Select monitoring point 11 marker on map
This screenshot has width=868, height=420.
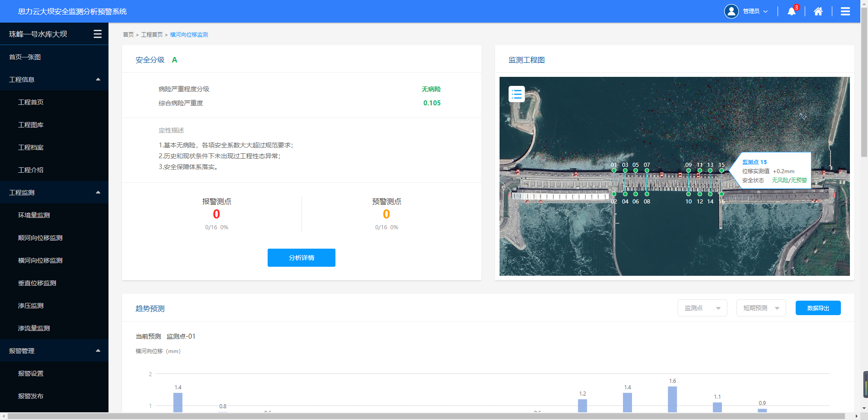click(x=700, y=170)
